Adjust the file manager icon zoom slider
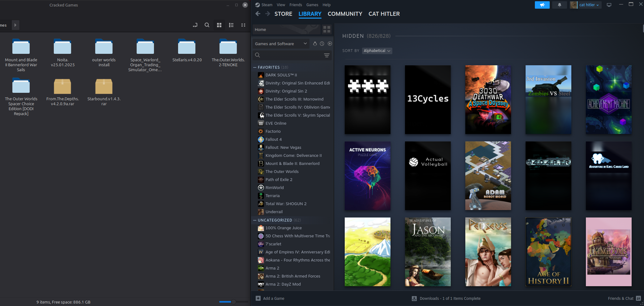The width and height of the screenshot is (644, 306). (233, 302)
